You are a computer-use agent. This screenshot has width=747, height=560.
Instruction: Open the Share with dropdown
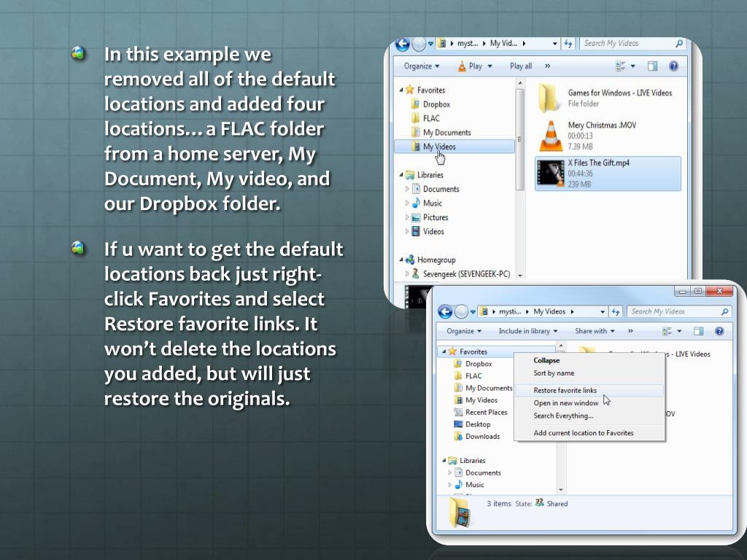point(595,331)
